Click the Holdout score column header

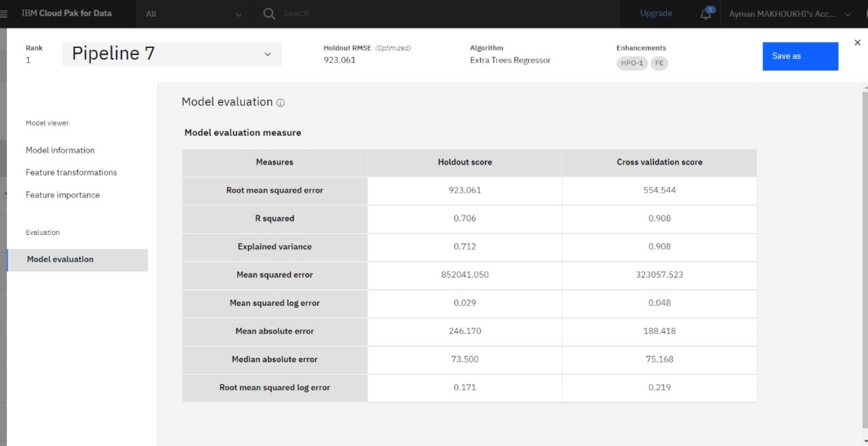(x=465, y=163)
